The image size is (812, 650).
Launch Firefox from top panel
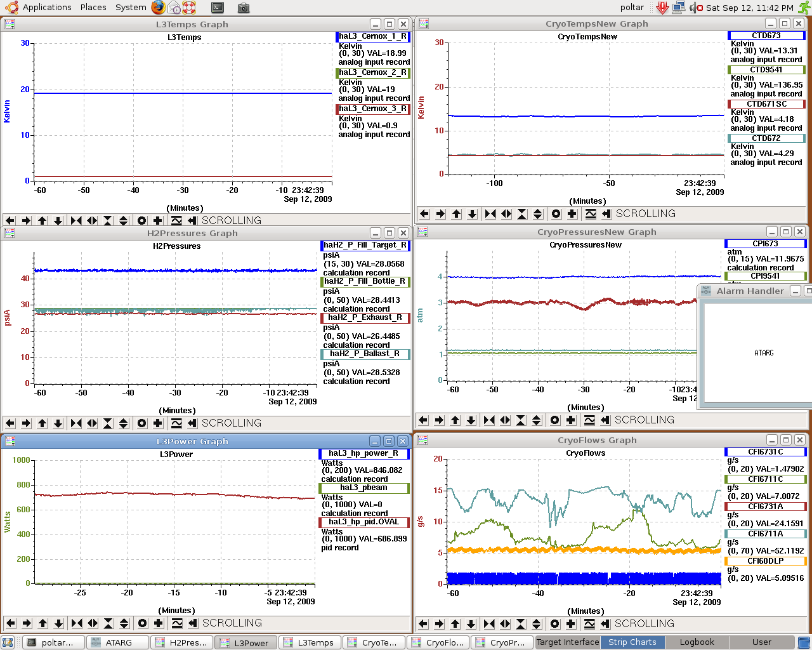coord(159,8)
